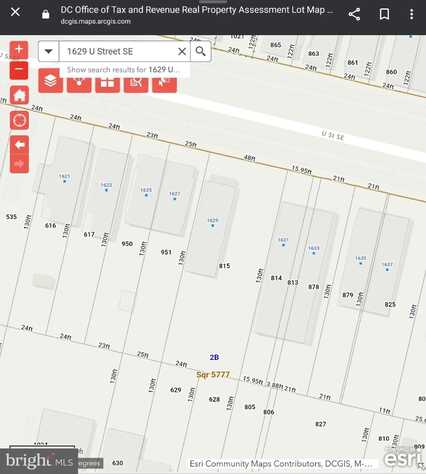Open the basemap gallery grid icon
This screenshot has height=474, width=426.
tap(107, 83)
